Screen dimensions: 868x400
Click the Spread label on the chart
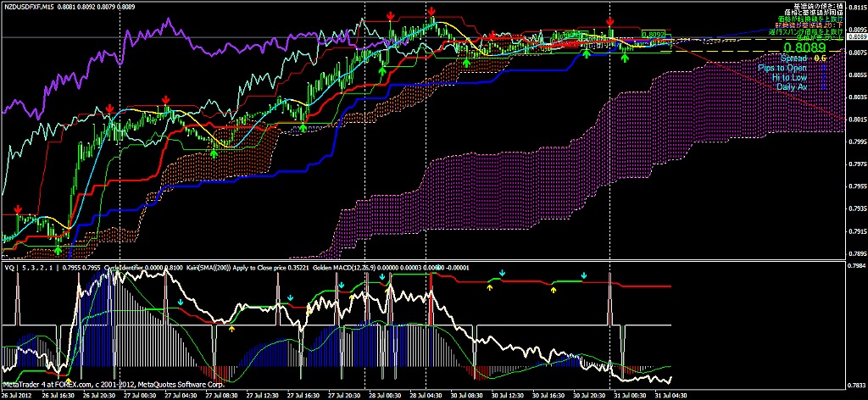pos(794,58)
